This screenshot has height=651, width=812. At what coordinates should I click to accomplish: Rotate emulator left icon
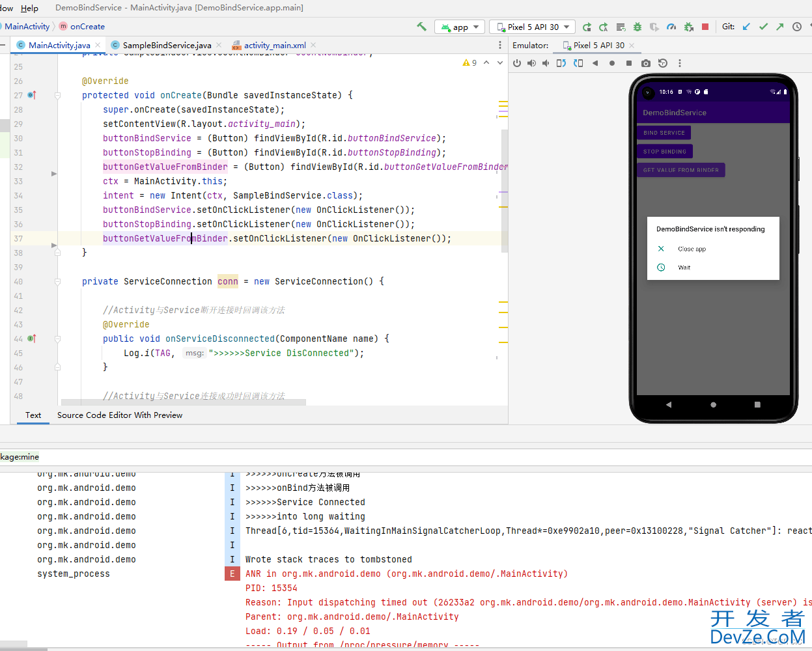pyautogui.click(x=561, y=63)
